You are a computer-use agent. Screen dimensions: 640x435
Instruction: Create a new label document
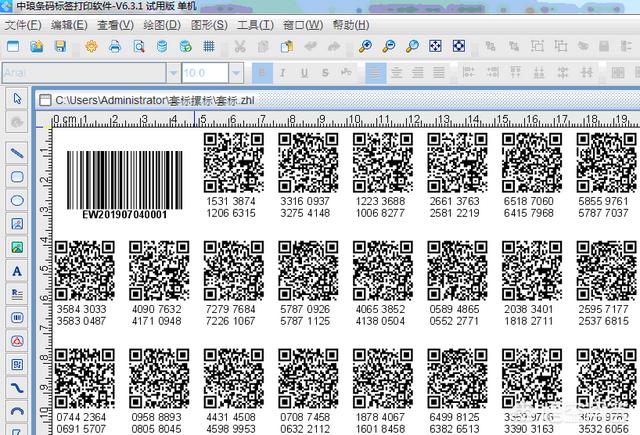coord(13,47)
